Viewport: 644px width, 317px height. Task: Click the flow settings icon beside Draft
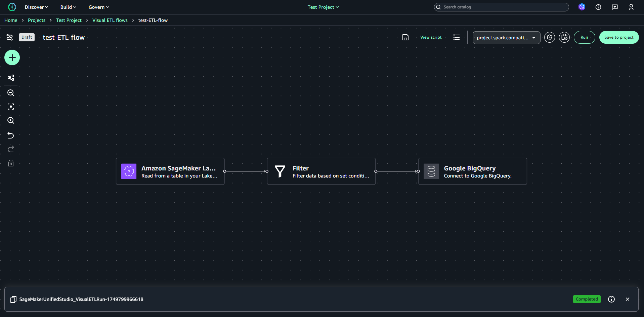[x=10, y=37]
